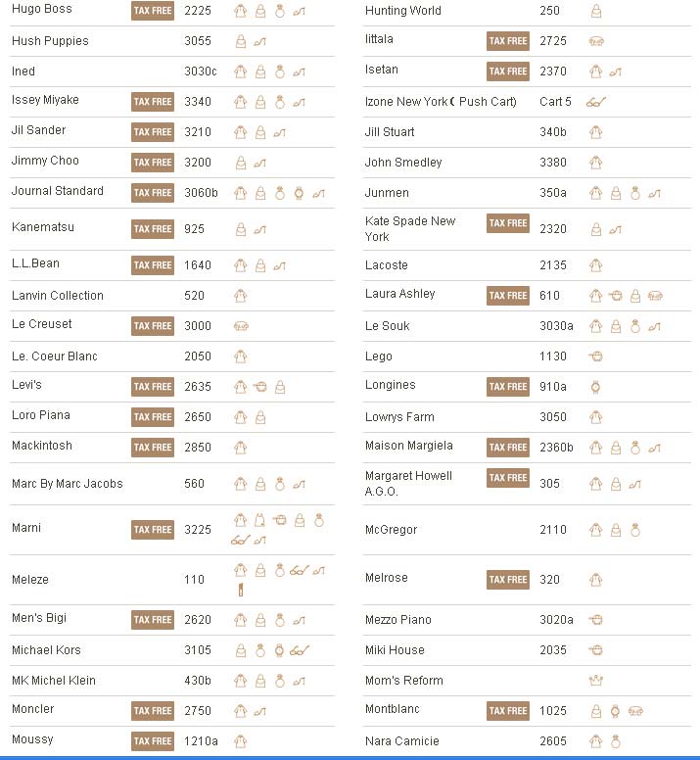Viewport: 700px width, 760px height.
Task: Click the glasses icon for Izone New York
Action: point(596,102)
